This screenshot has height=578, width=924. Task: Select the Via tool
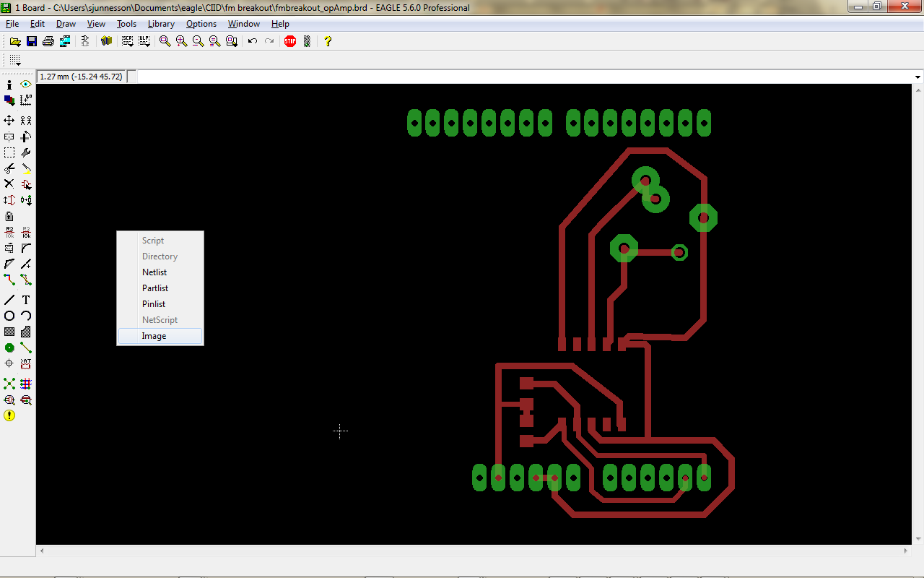coord(9,348)
